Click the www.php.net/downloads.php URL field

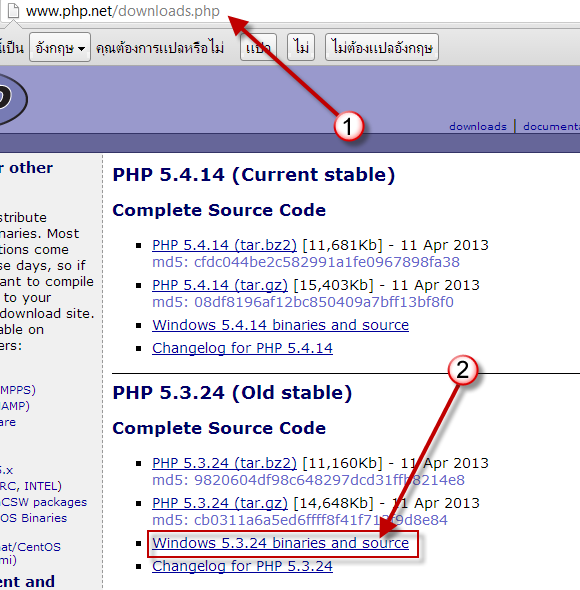click(123, 11)
